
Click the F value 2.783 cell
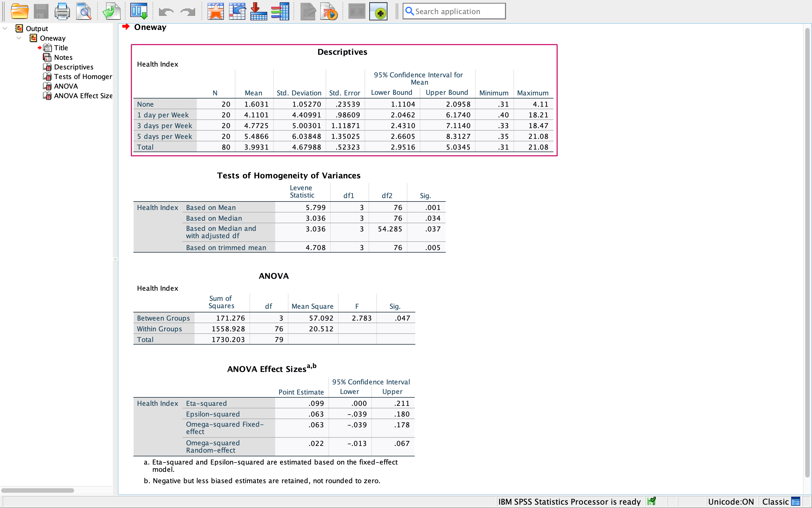point(361,318)
